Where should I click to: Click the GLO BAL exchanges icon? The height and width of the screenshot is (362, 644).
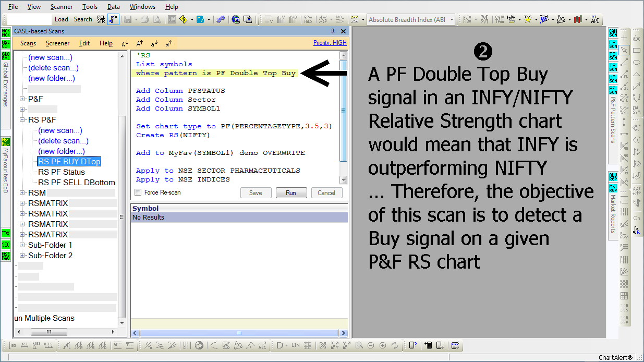[6, 55]
